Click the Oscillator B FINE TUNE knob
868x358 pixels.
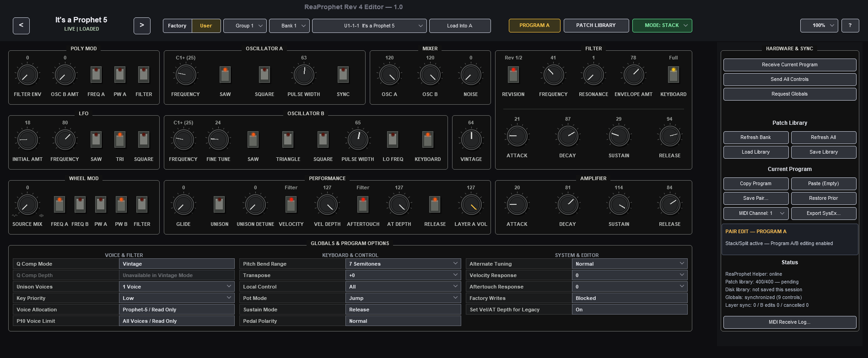point(218,140)
